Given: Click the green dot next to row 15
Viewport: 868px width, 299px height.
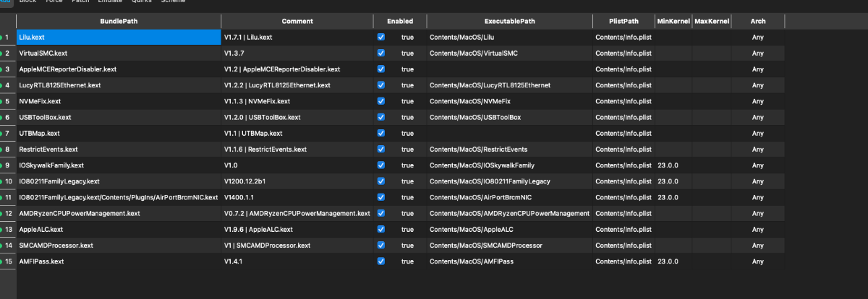Looking at the screenshot, I should click(1, 261).
